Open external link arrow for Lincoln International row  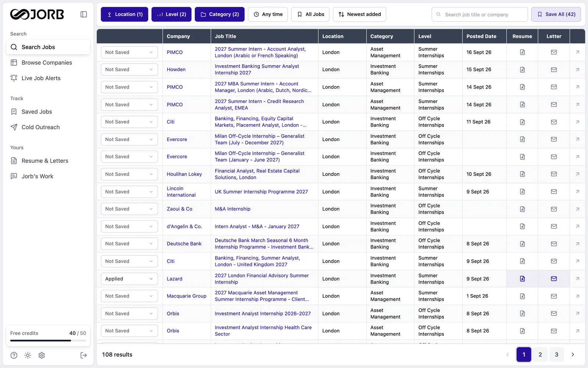point(577,192)
